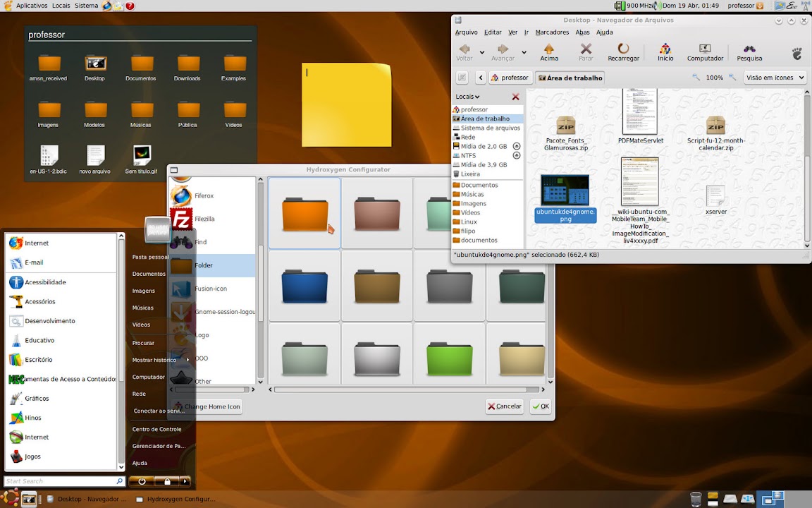Select Filezilla in the Configurator list

212,219
